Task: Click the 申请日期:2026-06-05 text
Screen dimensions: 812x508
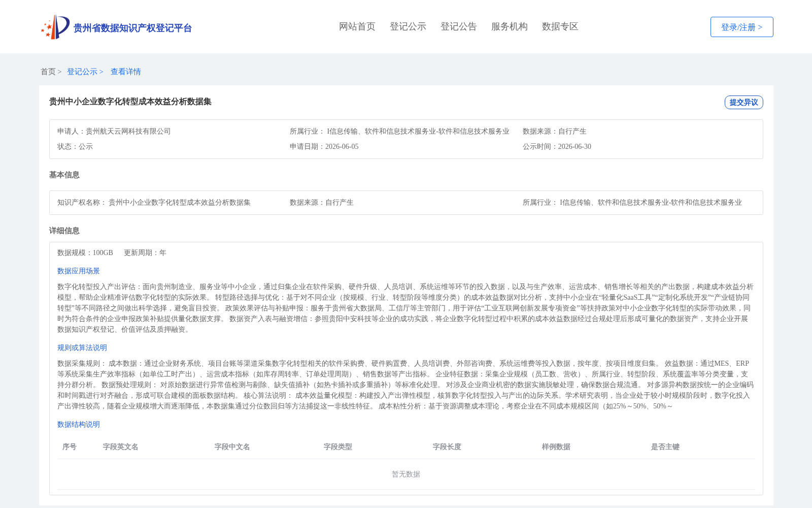Action: click(x=324, y=146)
